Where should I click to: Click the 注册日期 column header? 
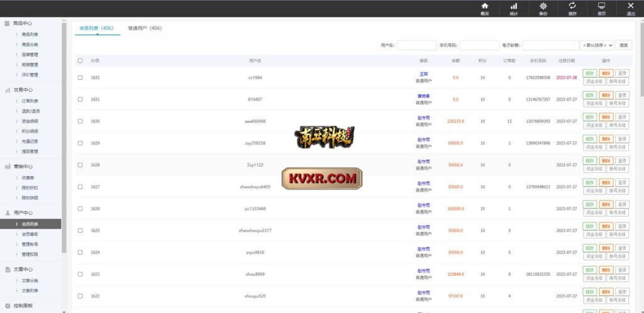click(x=567, y=60)
